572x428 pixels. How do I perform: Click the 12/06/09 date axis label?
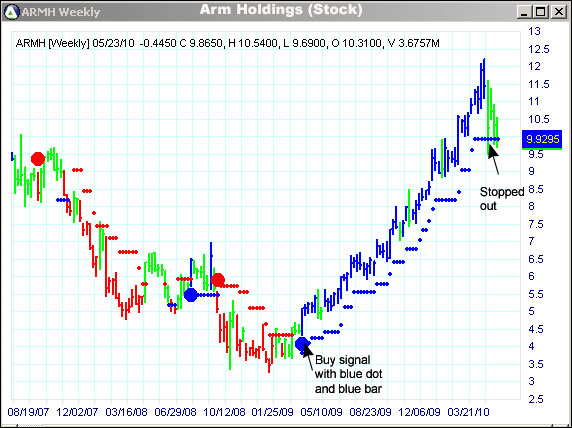419,412
